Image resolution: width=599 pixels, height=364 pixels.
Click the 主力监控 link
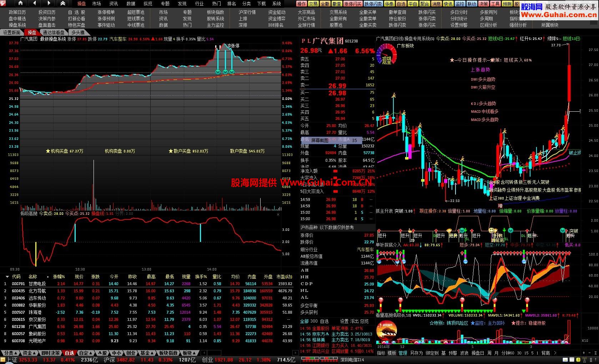(215, 25)
